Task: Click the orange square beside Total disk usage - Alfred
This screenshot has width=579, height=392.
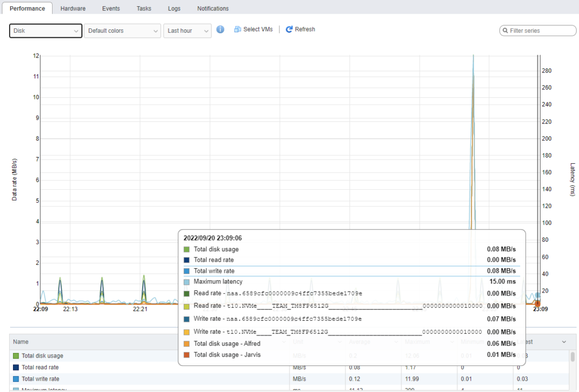Action: coord(187,343)
